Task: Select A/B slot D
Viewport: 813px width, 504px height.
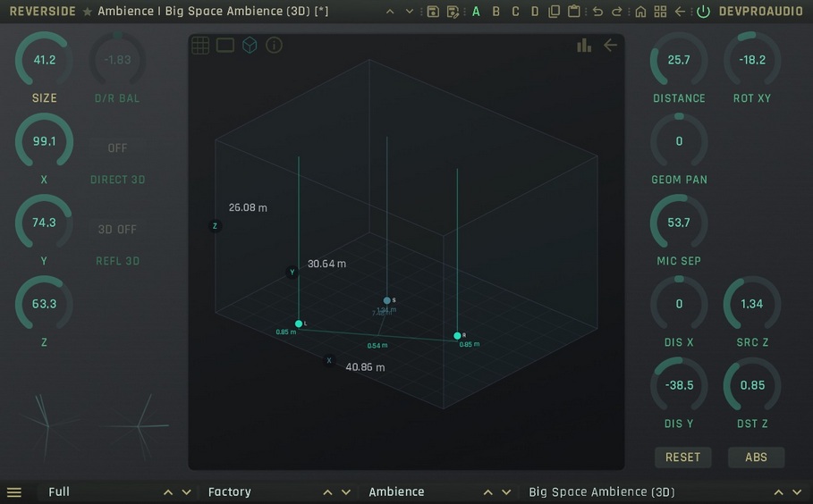Action: 535,12
